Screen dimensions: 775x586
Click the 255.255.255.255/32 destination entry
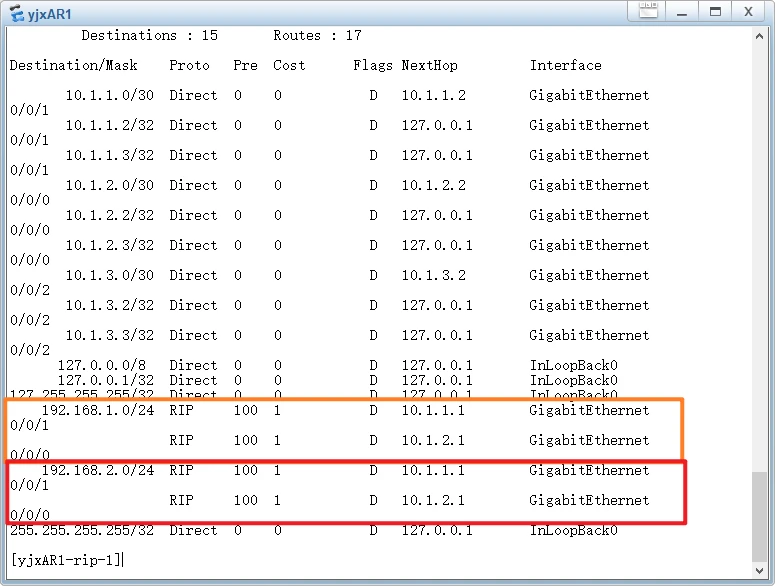pyautogui.click(x=81, y=530)
